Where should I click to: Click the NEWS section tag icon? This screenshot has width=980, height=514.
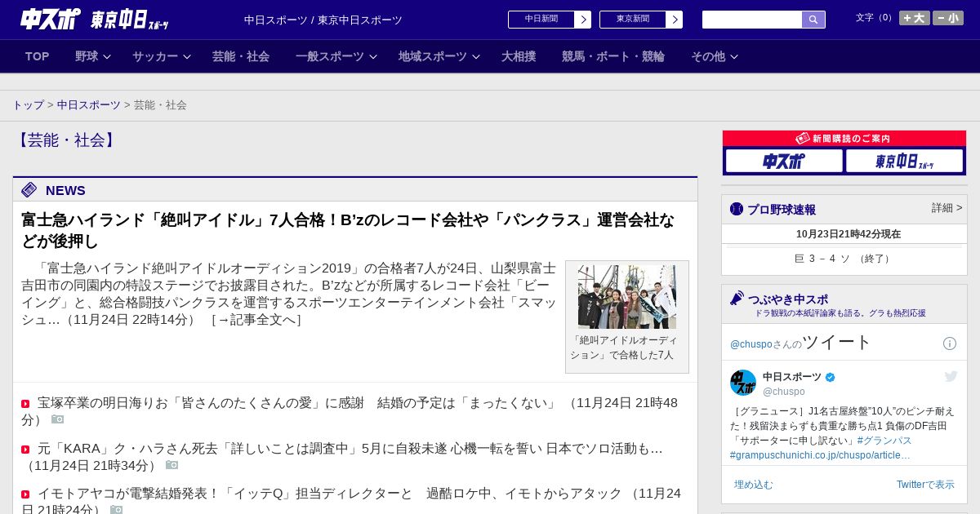[x=29, y=190]
